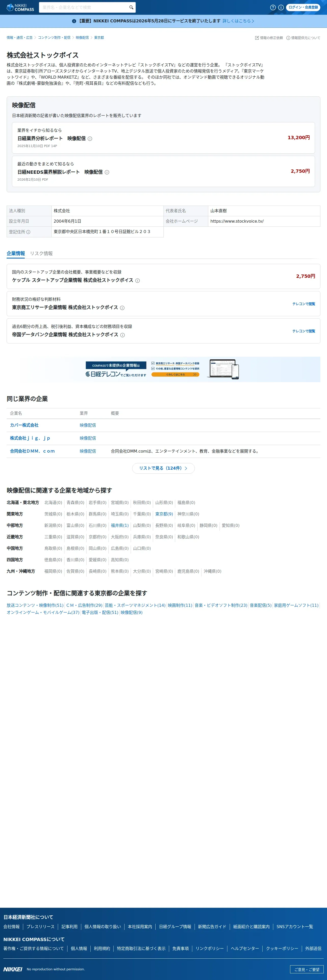Open company 株式会社ｊｉｇ．ｊｐ

point(30,438)
